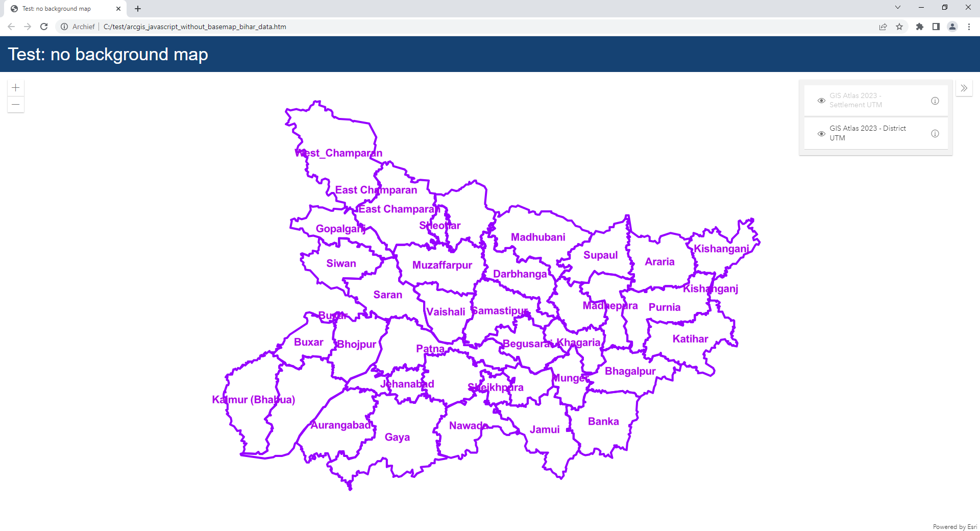
Task: Collapse the layer list with the double chevron
Action: coord(965,88)
